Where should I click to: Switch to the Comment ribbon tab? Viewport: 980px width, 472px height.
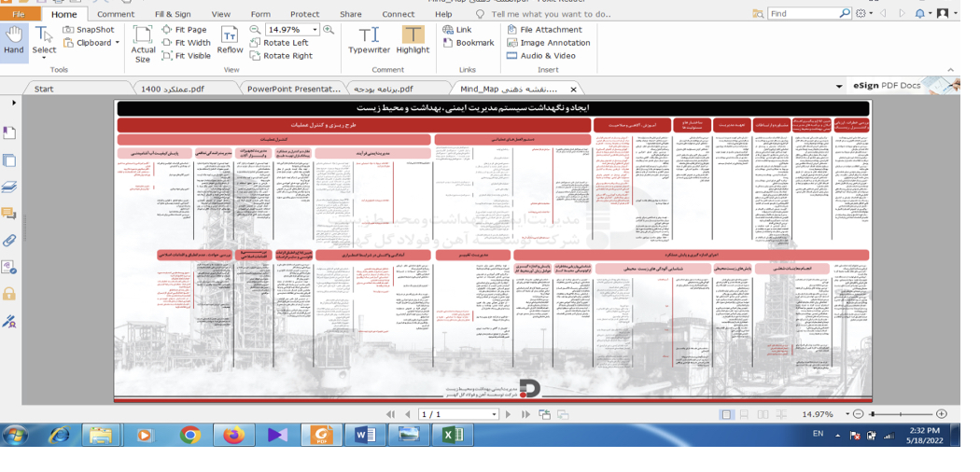click(x=116, y=14)
